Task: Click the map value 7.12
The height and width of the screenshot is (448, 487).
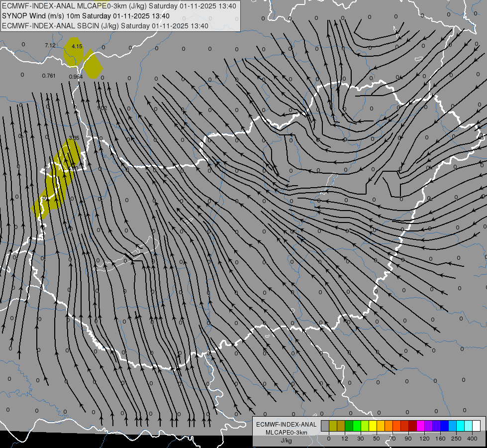Action: (x=50, y=46)
